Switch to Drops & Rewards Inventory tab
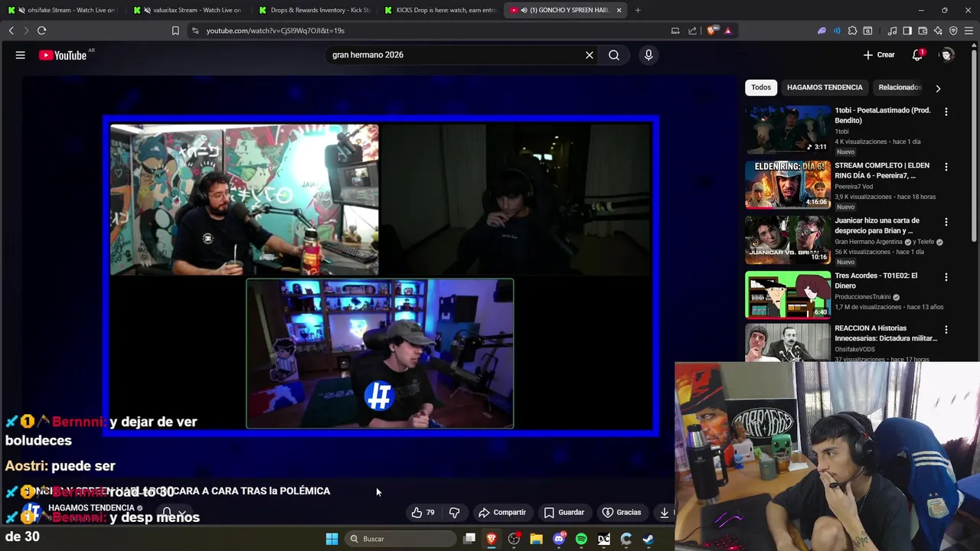 point(314,10)
